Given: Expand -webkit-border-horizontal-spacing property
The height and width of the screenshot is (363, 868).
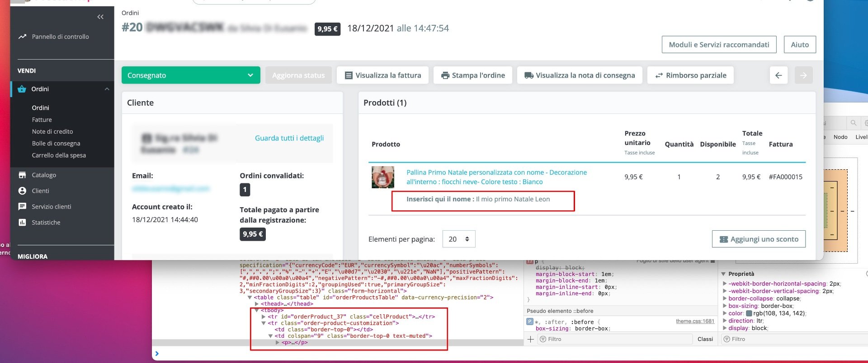Looking at the screenshot, I should [725, 284].
